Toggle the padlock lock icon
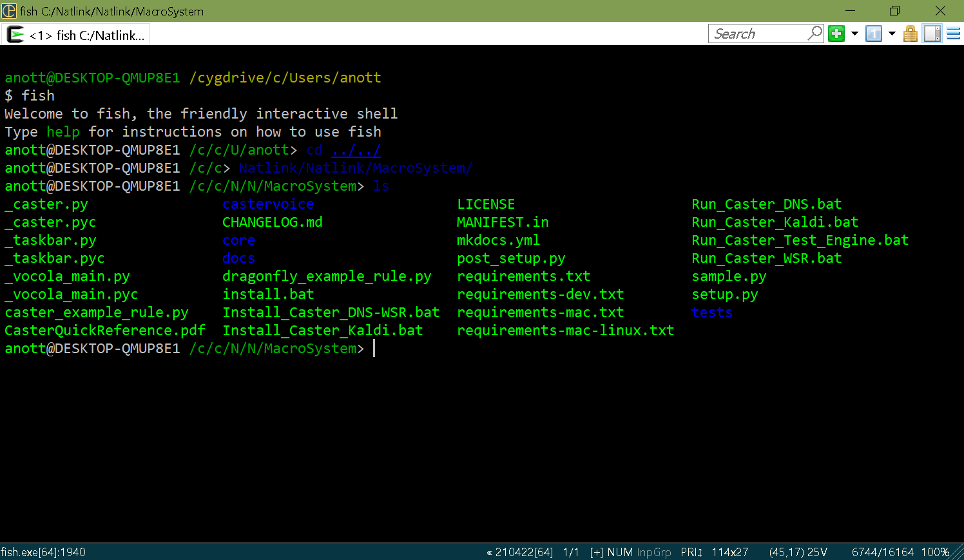The image size is (964, 560). click(910, 34)
